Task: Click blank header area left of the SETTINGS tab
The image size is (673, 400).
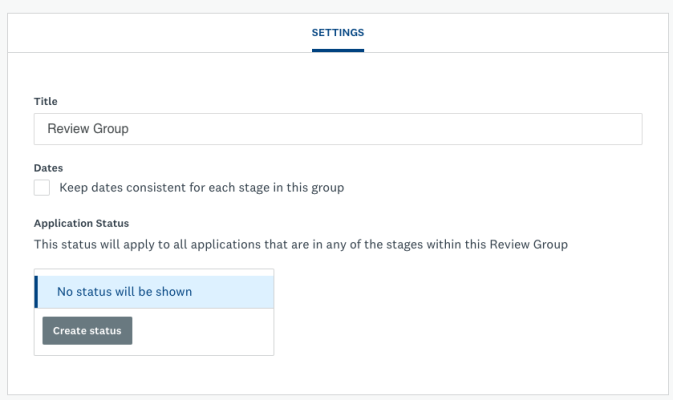Action: click(x=150, y=32)
